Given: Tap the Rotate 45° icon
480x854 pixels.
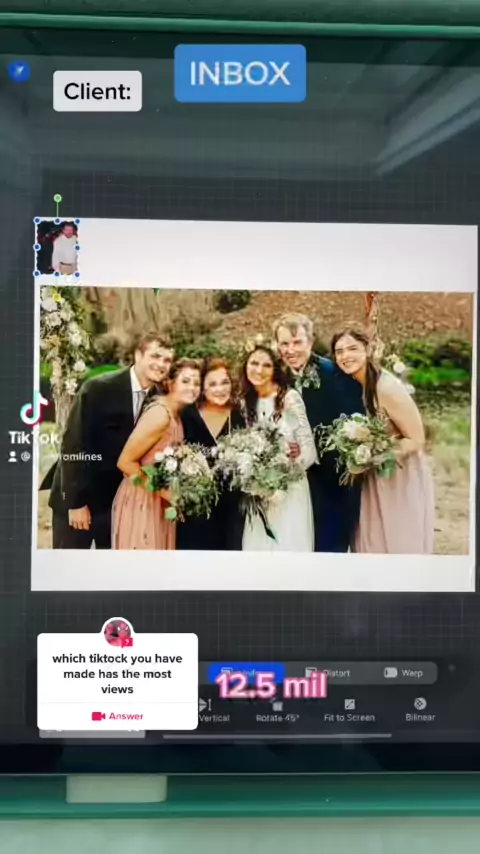Looking at the screenshot, I should click(277, 706).
